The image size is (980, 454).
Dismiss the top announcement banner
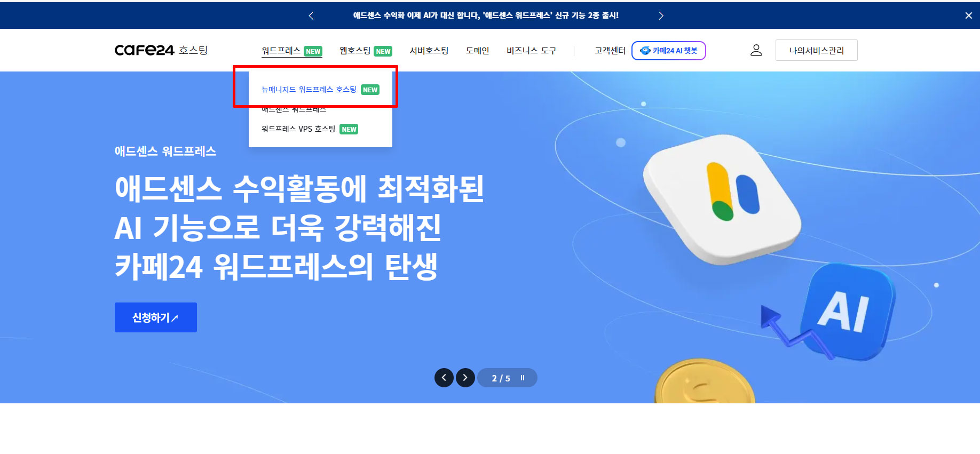968,15
